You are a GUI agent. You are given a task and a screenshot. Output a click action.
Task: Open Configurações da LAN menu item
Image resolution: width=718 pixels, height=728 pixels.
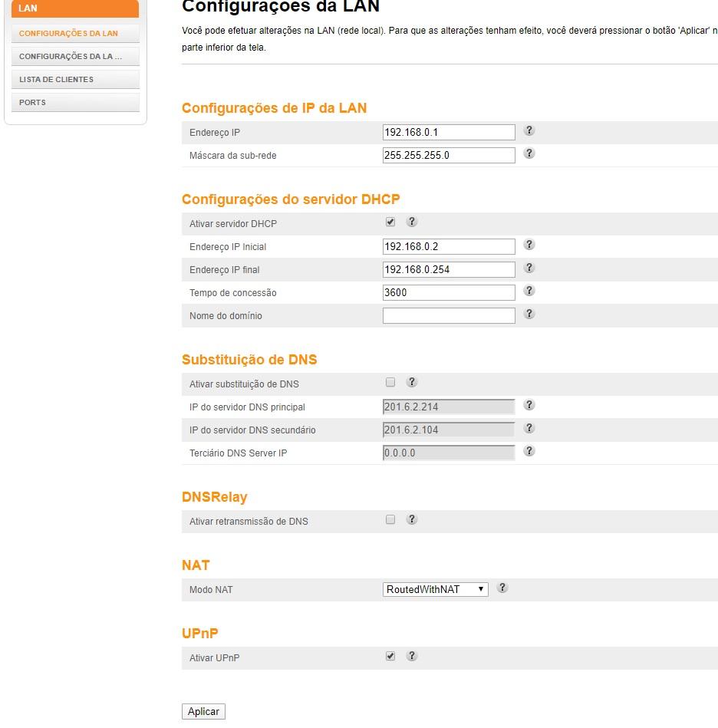click(x=75, y=34)
